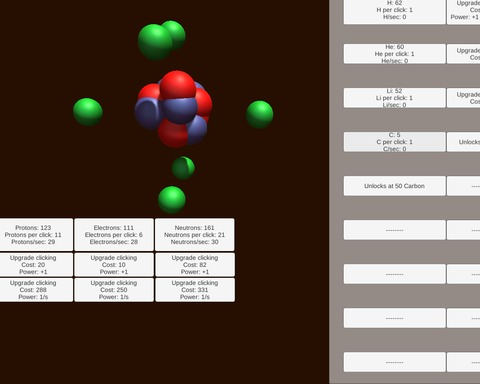Click the Upgrade button beside the helium row

point(464,54)
